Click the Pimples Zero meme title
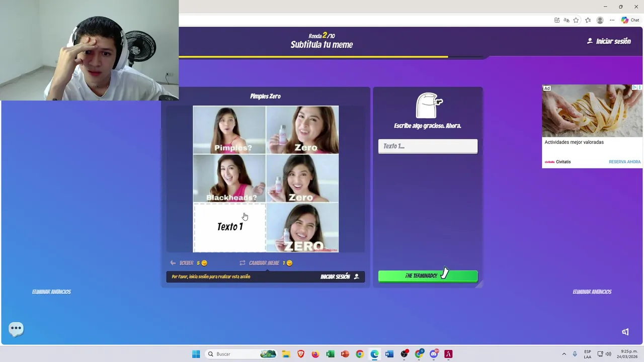 click(x=265, y=96)
